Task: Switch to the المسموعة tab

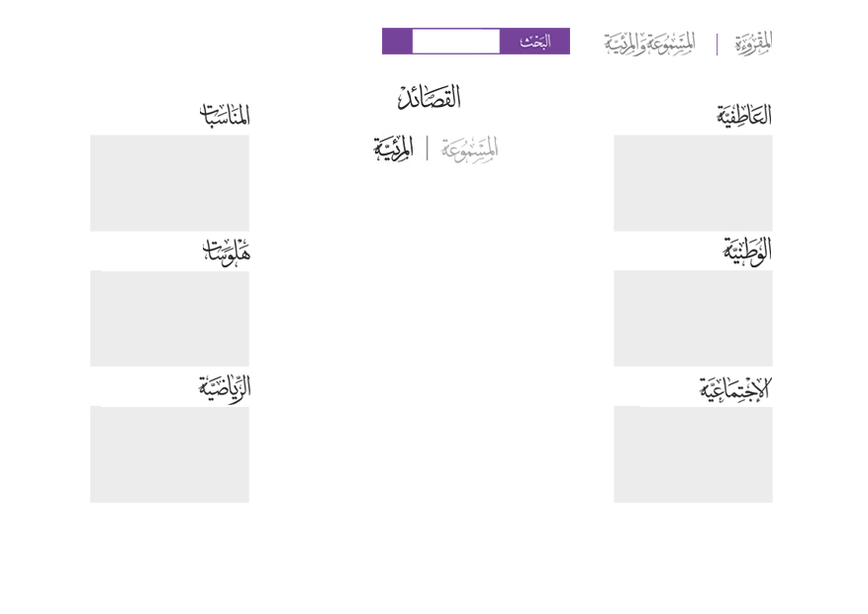Action: tap(469, 149)
